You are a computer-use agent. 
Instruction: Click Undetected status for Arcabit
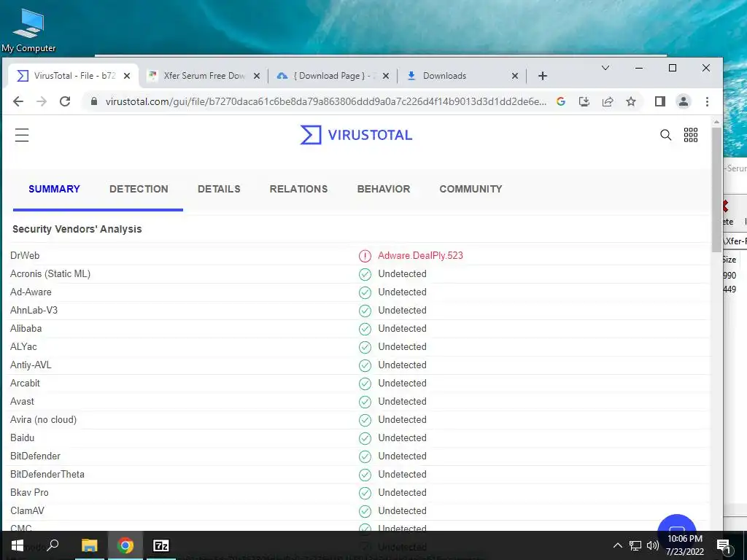[x=402, y=384]
